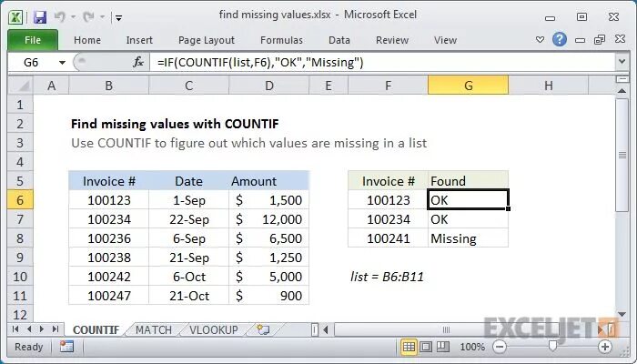Open the Undo history dropdown arrow
This screenshot has width=637, height=364.
pos(73,17)
